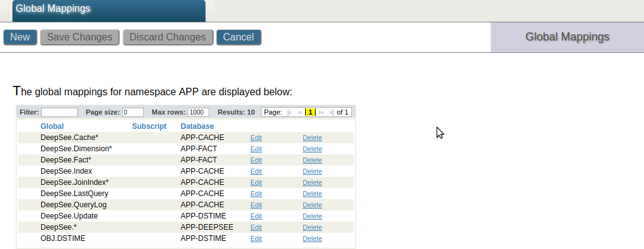Click Save Changes button

[x=80, y=37]
